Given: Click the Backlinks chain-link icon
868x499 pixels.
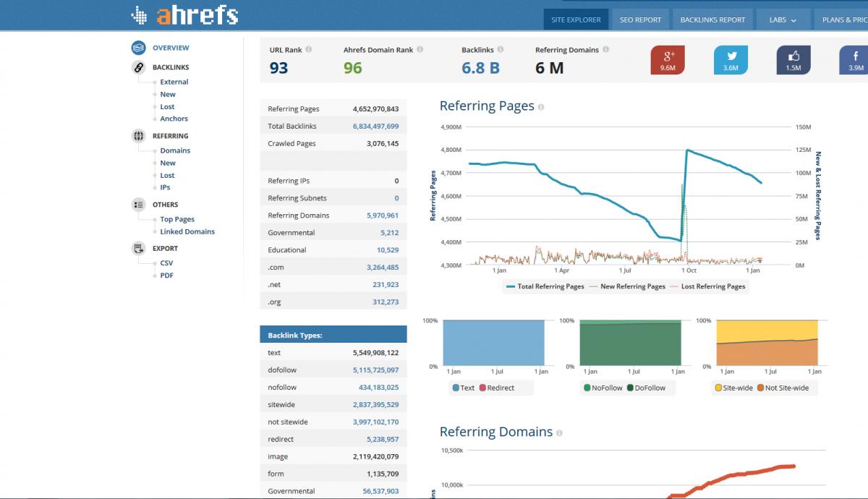Looking at the screenshot, I should 138,67.
